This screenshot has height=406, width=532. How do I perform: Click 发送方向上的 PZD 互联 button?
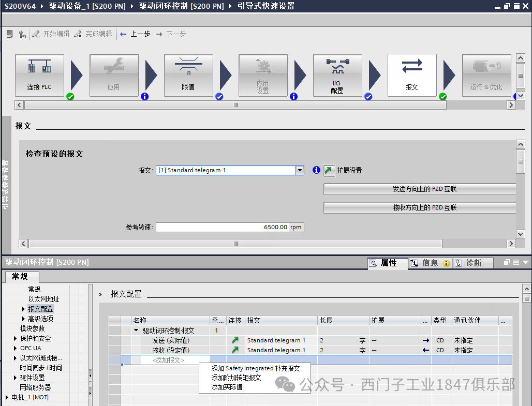click(420, 189)
